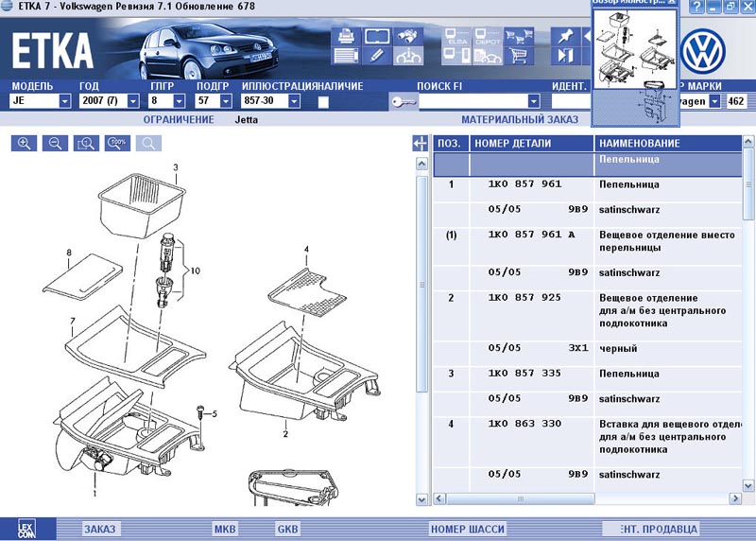Click the rectangular frame icon in the toolbar
Image resolution: width=756 pixels, height=541 pixels.
click(377, 37)
